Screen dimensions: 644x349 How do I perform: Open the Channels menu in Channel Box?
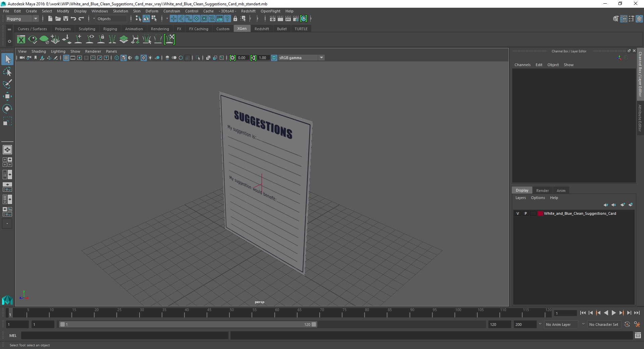pos(522,65)
